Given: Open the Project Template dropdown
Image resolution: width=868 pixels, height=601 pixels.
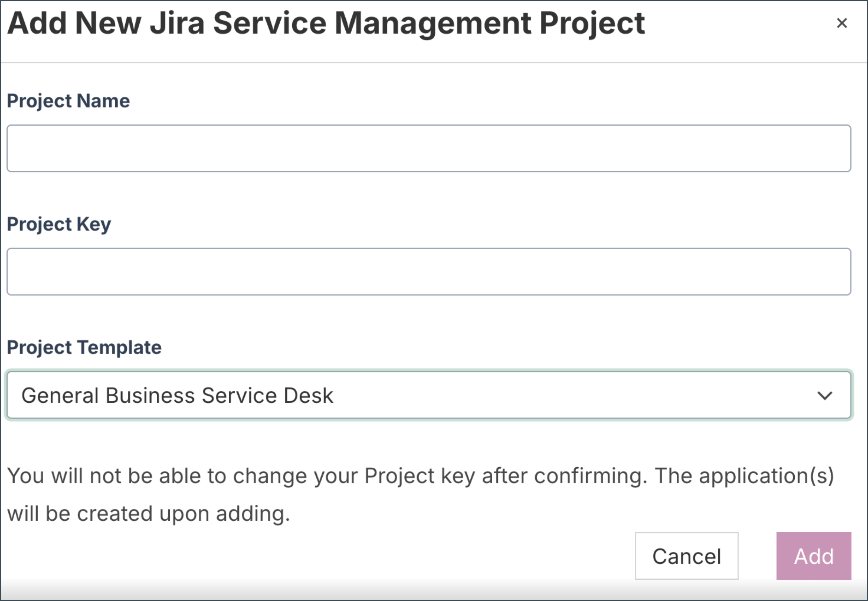Looking at the screenshot, I should 429,395.
